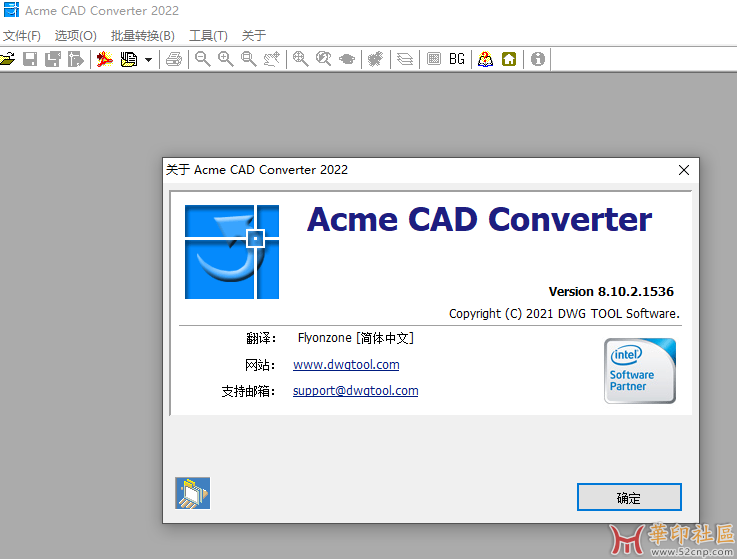Click the Export file arrow icon
Image resolution: width=737 pixels, height=559 pixels.
[75, 59]
